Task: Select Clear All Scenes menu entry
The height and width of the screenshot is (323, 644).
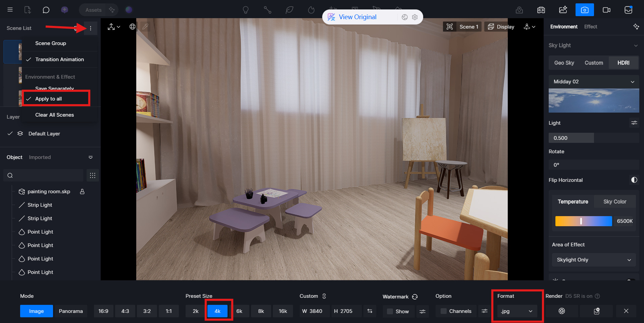Action: [55, 115]
